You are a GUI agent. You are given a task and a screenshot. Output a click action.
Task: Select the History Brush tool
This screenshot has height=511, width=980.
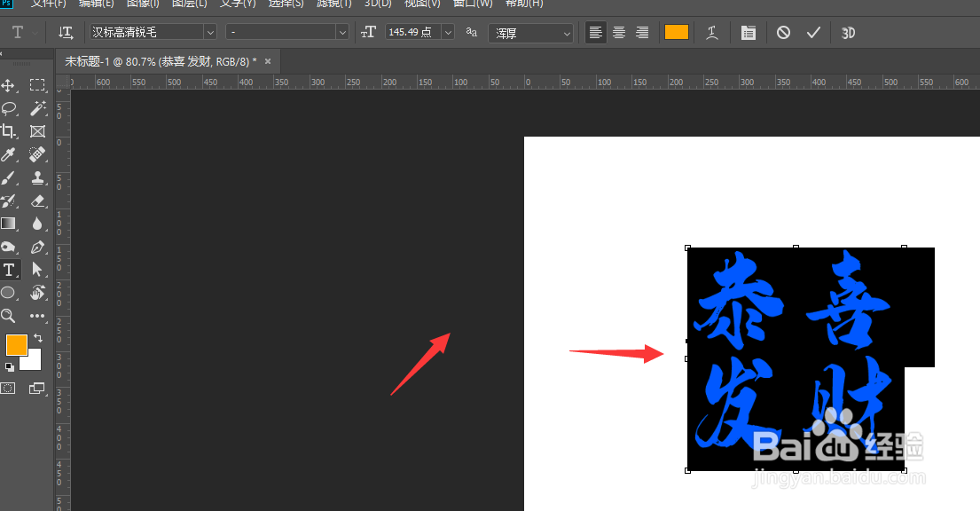[x=9, y=200]
